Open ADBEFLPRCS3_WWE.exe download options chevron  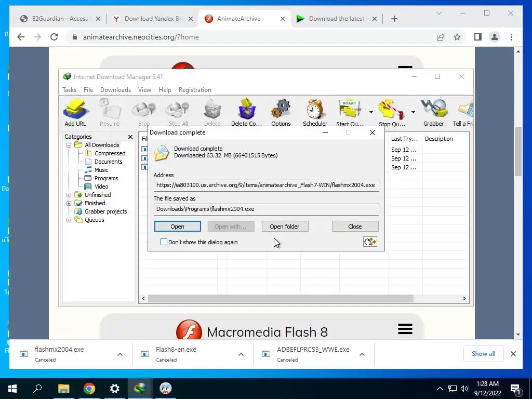click(x=362, y=354)
